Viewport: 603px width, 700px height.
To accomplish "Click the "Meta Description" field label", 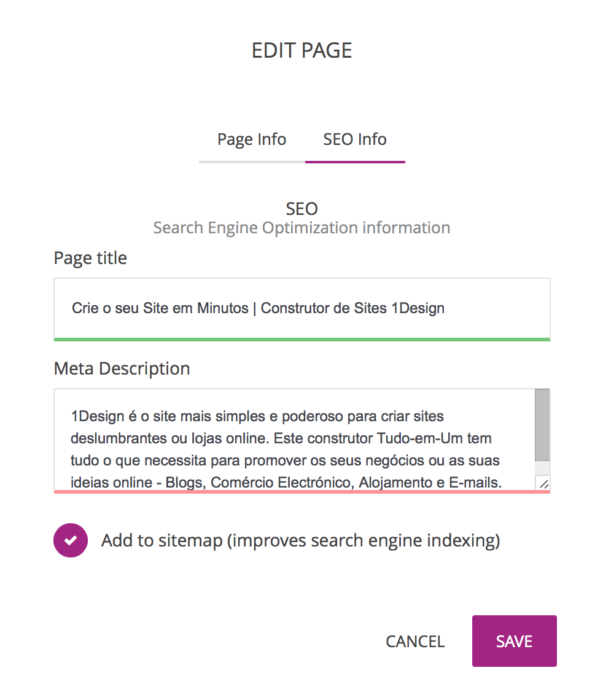I will click(x=122, y=368).
